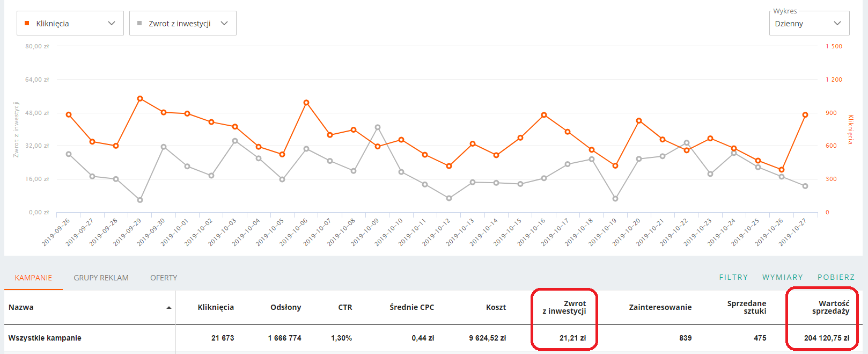Viewport: 868px width, 354px height.
Task: Click the Koszt column header
Action: tap(496, 307)
